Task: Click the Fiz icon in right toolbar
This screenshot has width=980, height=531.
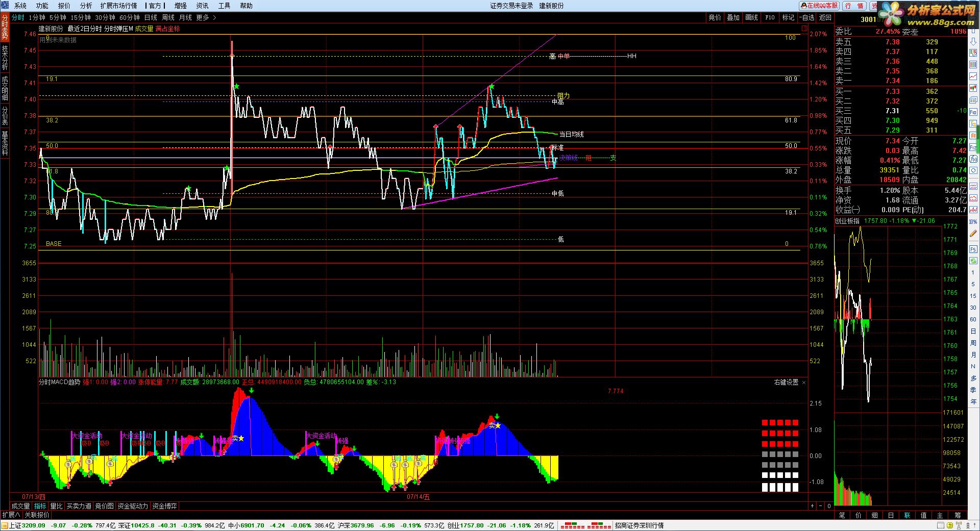Action: coord(973,147)
